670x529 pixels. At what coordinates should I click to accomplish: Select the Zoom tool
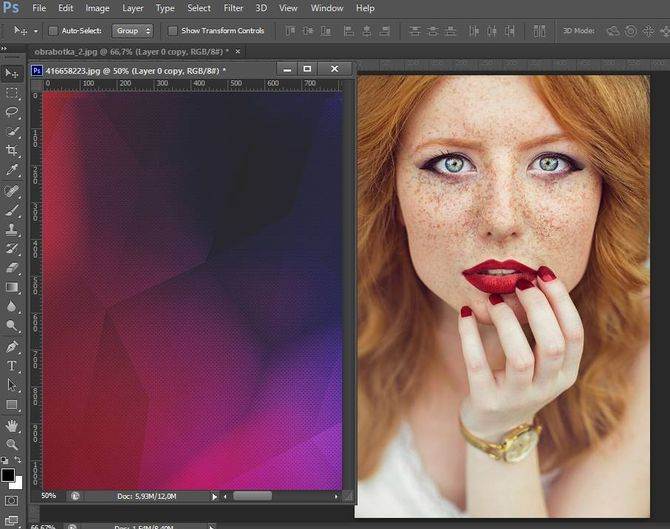pyautogui.click(x=12, y=443)
